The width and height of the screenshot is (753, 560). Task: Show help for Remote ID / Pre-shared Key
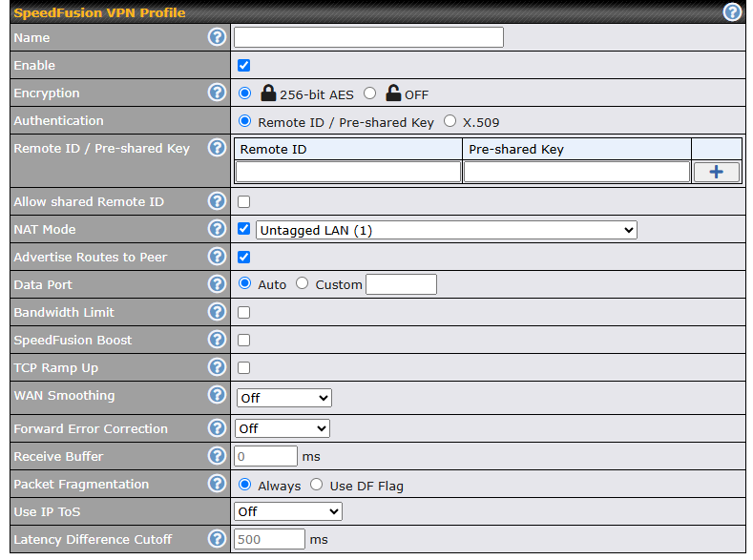point(217,148)
